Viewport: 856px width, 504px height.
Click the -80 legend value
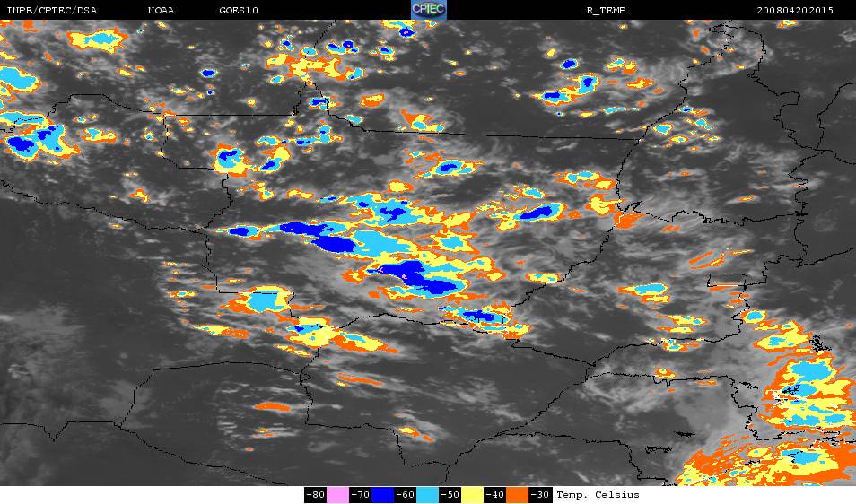316,495
